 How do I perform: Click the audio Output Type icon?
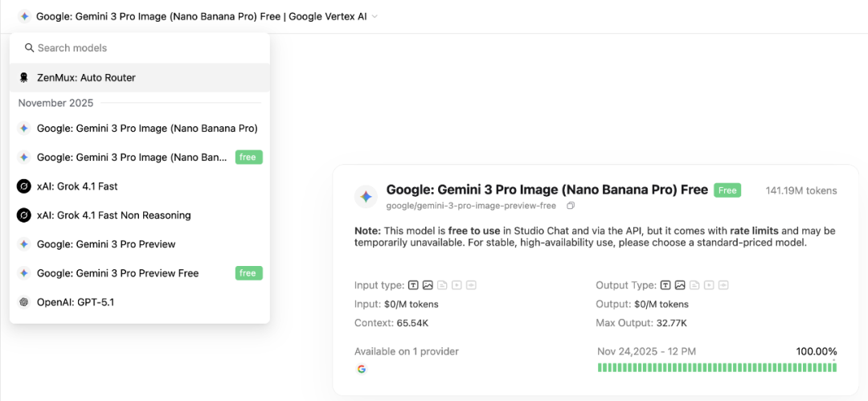point(723,285)
